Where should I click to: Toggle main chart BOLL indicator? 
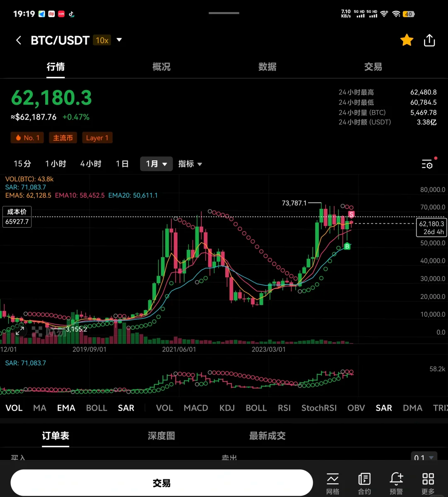coord(97,408)
